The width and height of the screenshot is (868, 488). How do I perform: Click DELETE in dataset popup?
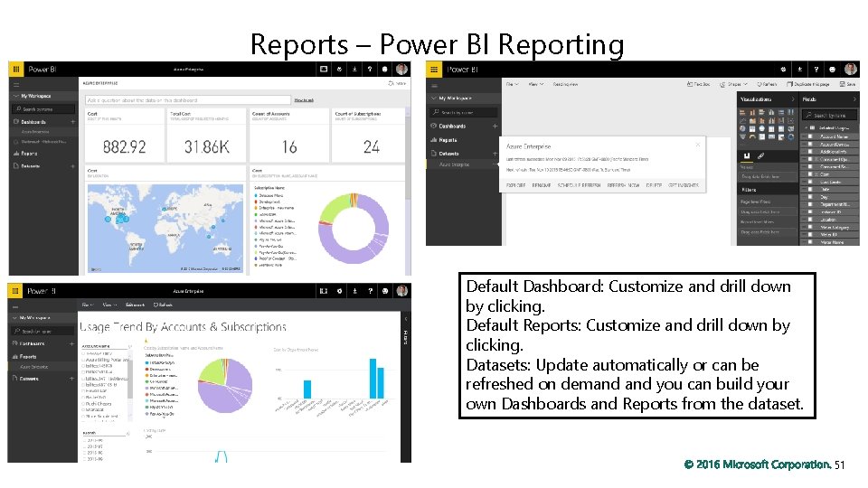654,185
